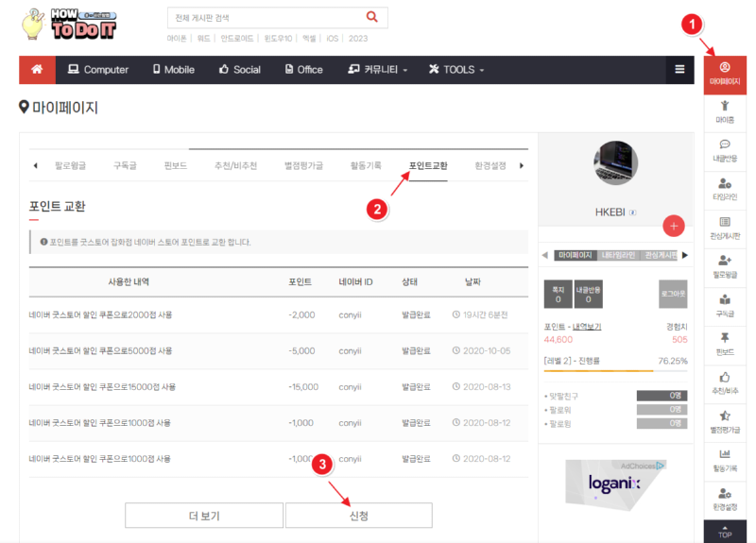Screen dimensions: 756x543
Task: Select the 포인트교환 tab
Action: pos(428,166)
